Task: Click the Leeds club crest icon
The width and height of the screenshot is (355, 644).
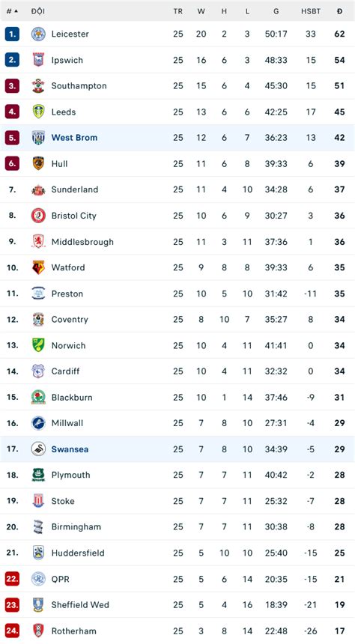Action: click(x=38, y=112)
